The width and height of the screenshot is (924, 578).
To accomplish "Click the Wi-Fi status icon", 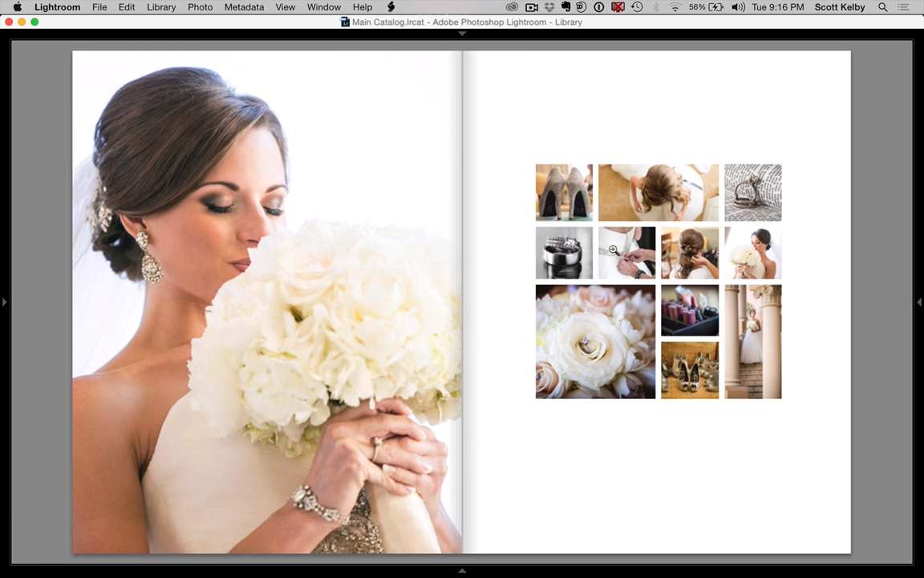I will (675, 7).
